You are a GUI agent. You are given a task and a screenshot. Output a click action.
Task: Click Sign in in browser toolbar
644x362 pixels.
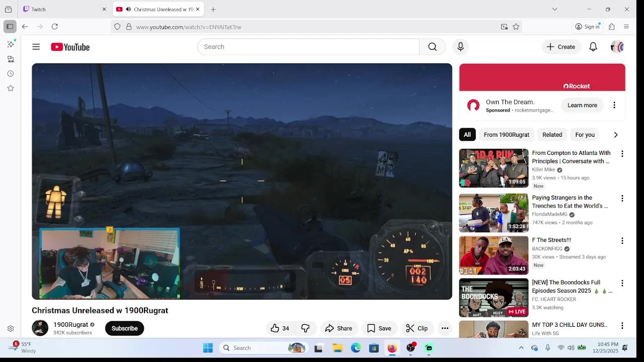pos(588,27)
